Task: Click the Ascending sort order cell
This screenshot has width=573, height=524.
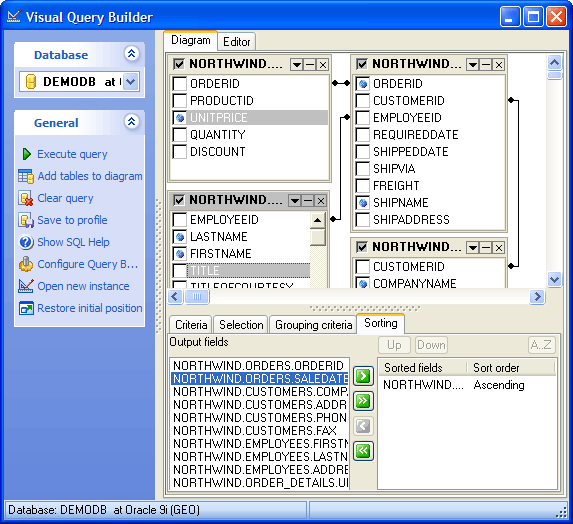Action: pyautogui.click(x=499, y=385)
